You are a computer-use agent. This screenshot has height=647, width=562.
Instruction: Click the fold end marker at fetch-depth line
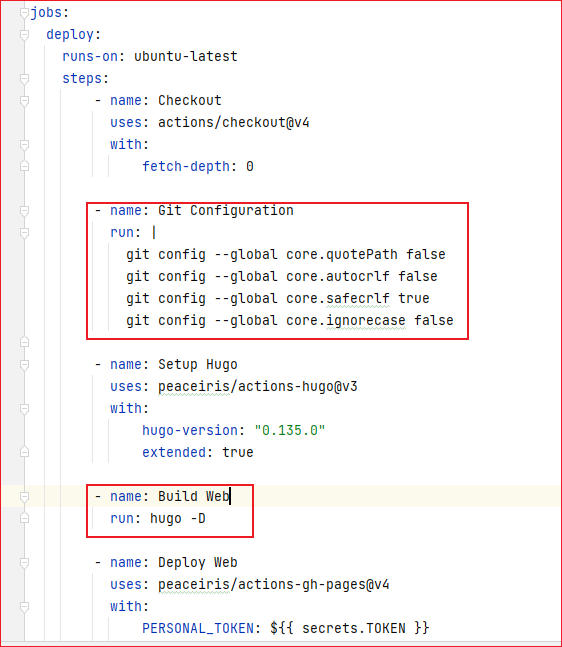[x=24, y=166]
